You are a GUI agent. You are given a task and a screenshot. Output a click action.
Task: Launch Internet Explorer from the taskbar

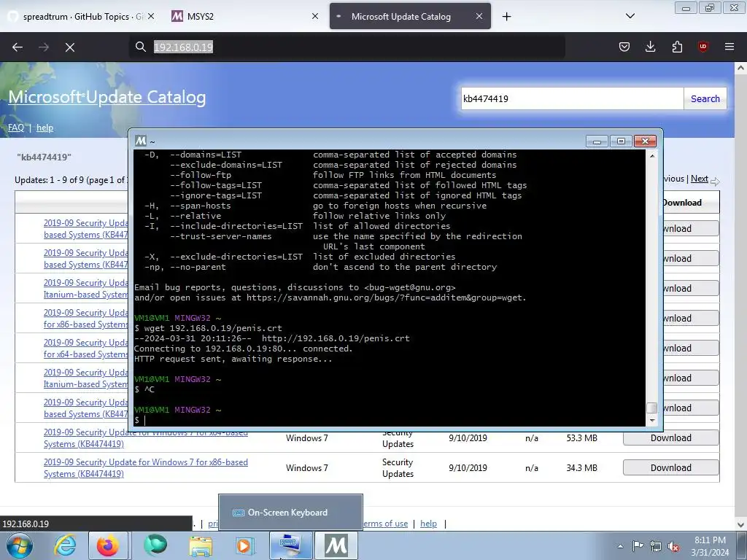point(65,545)
